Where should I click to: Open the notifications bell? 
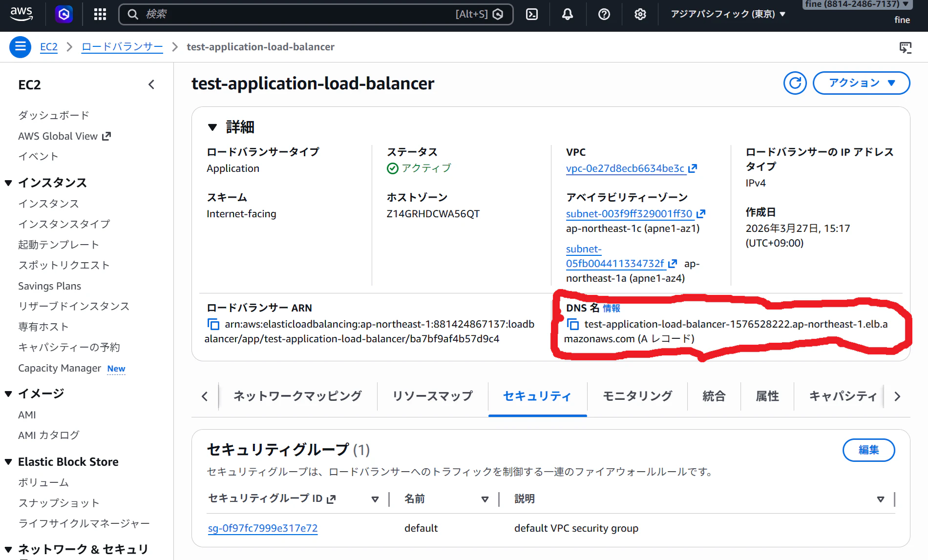pyautogui.click(x=568, y=14)
